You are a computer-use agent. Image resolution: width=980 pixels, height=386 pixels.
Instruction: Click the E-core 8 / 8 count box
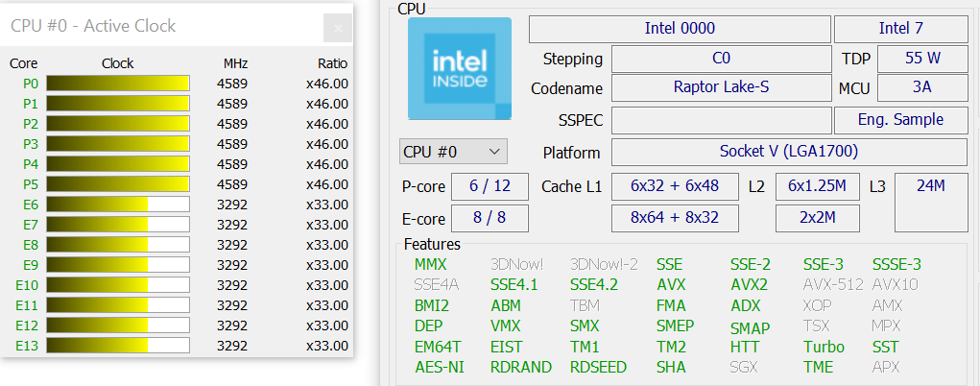tap(490, 218)
